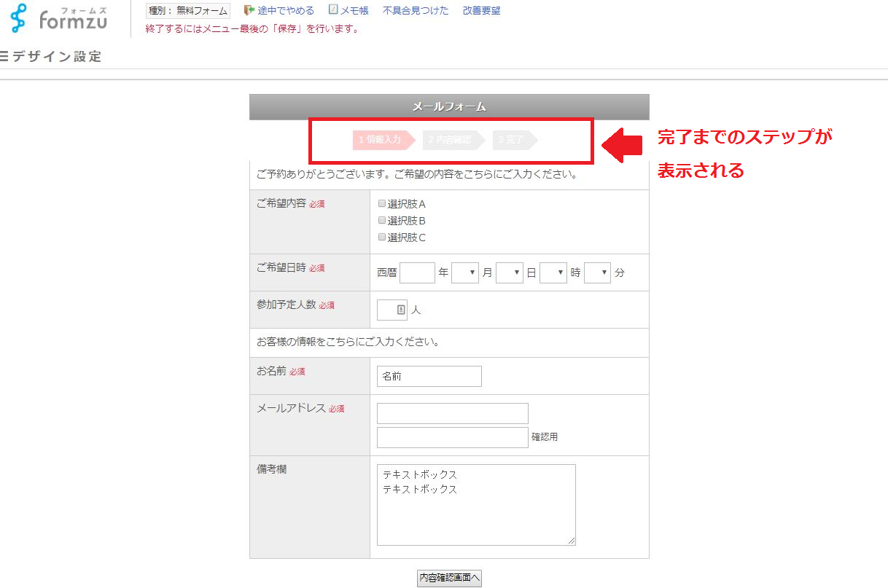888x588 pixels.
Task: Check the 選択肢A checkbox
Action: click(x=382, y=204)
